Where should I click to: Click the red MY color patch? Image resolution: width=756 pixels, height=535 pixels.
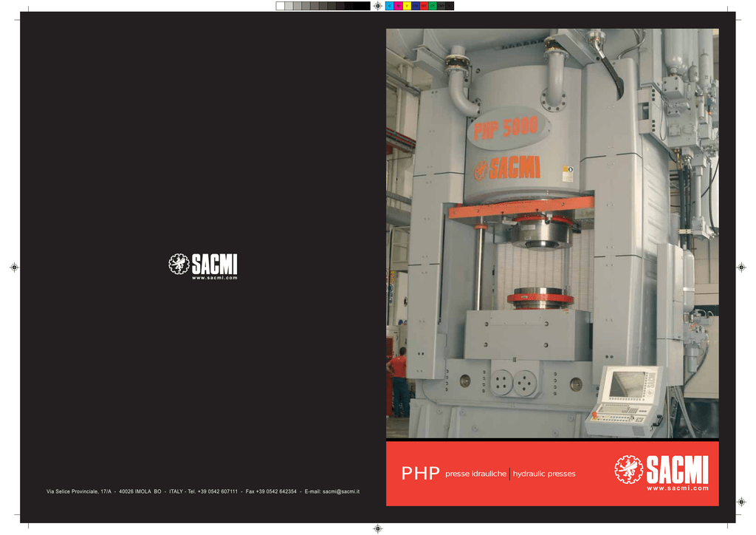coord(425,6)
